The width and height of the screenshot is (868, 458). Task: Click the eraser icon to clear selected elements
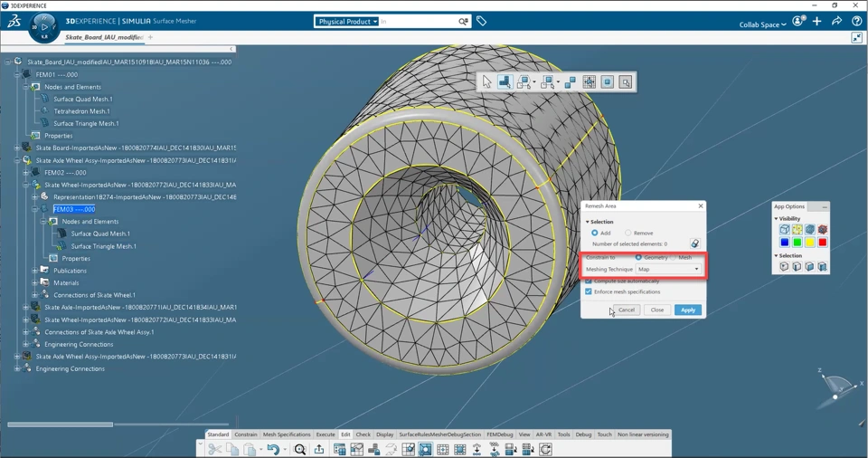pos(694,243)
